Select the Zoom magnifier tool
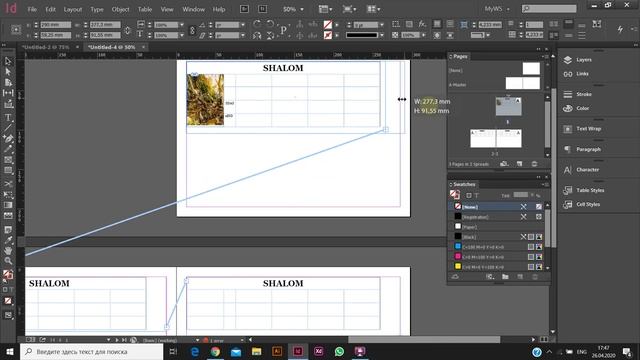The width and height of the screenshot is (640, 360). click(8, 261)
